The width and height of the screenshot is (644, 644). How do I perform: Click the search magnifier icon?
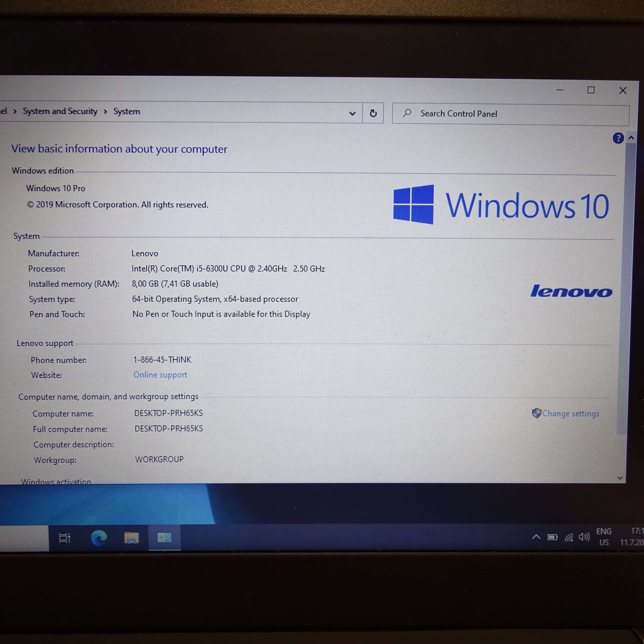point(407,113)
